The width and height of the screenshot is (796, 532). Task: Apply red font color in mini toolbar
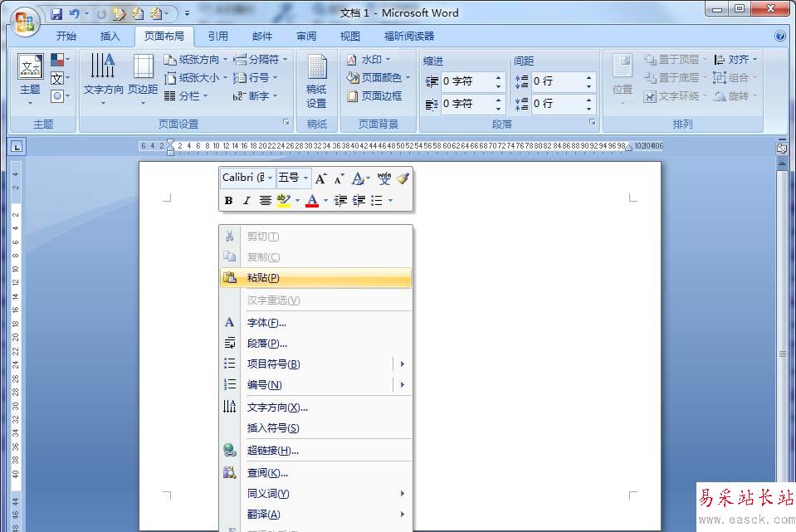tap(312, 201)
